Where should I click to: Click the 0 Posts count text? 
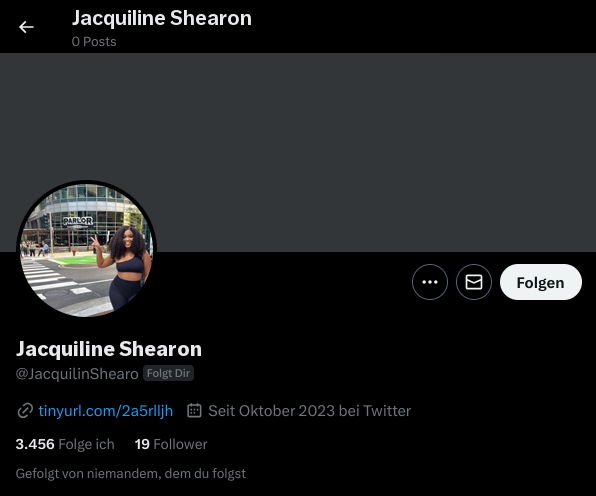point(94,41)
